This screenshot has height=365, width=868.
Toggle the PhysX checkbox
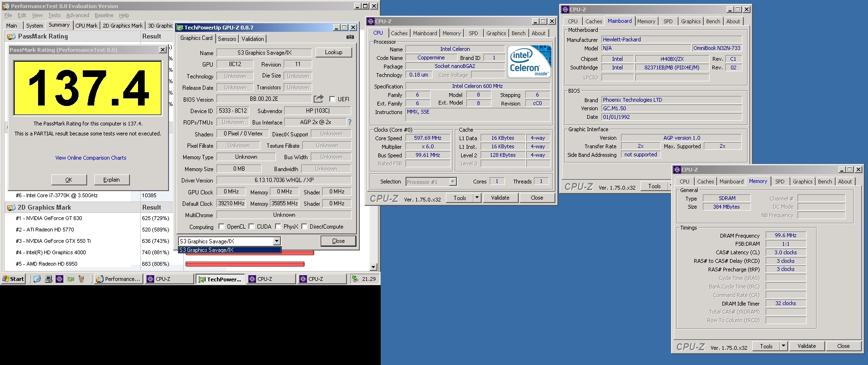[x=278, y=226]
